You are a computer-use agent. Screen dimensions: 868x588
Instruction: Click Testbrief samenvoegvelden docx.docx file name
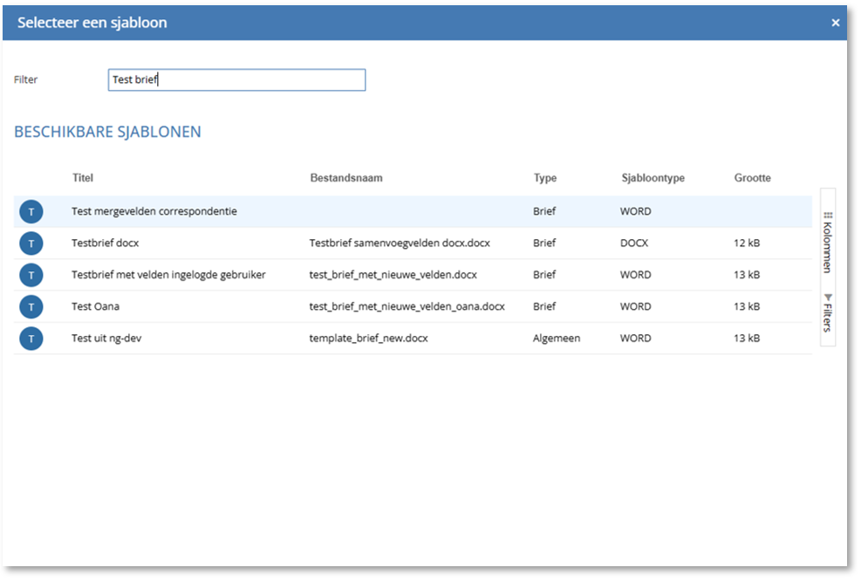[x=400, y=243]
